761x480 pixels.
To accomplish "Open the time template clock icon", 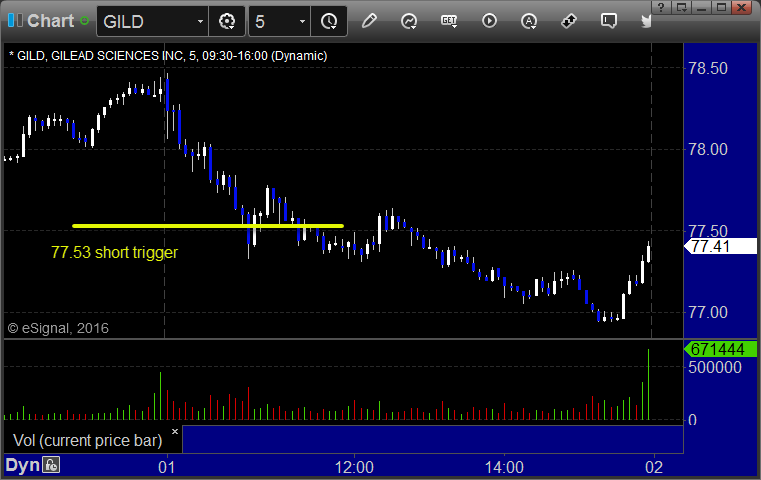I will (x=329, y=21).
